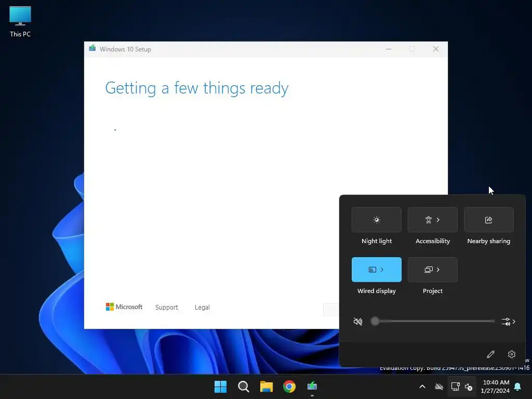Viewport: 532px width, 399px height.
Task: Toggle Nearby sharing quick setting
Action: [x=488, y=220]
